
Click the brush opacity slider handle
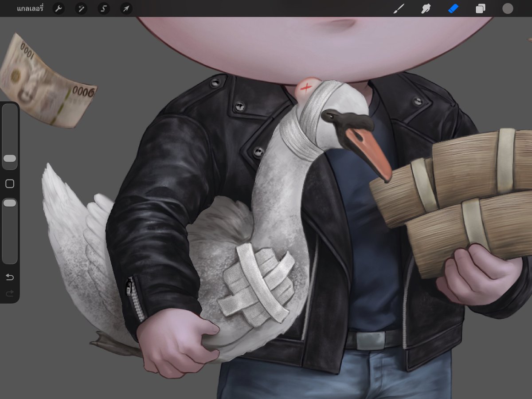click(x=10, y=203)
